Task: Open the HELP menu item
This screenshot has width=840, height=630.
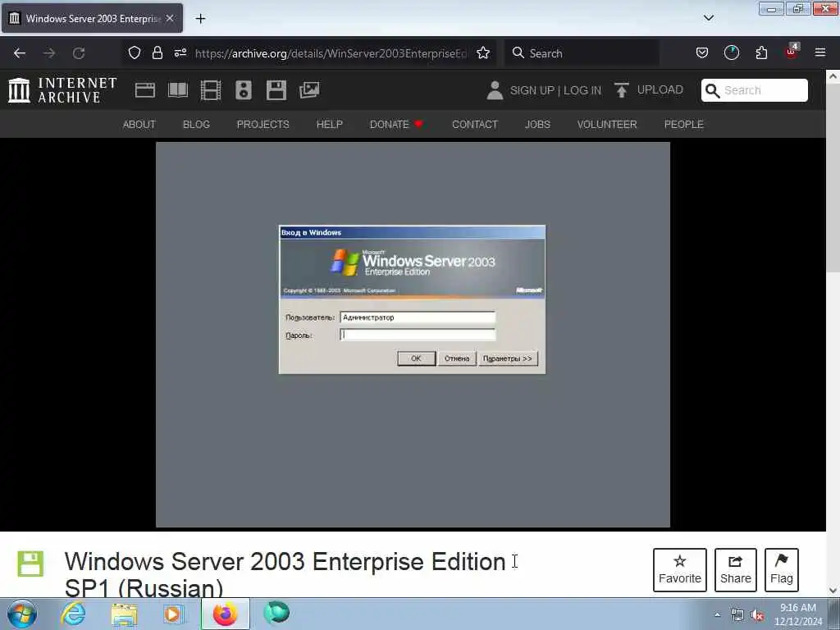Action: coord(330,125)
